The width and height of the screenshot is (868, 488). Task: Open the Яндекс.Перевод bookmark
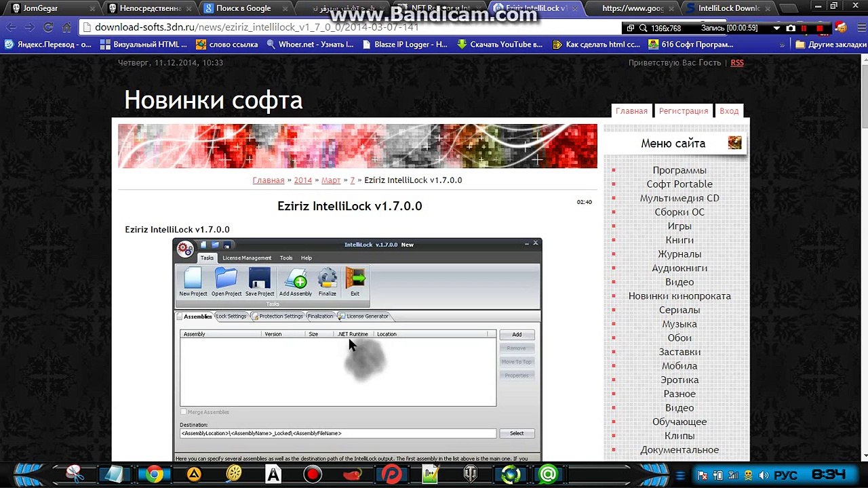tap(47, 45)
